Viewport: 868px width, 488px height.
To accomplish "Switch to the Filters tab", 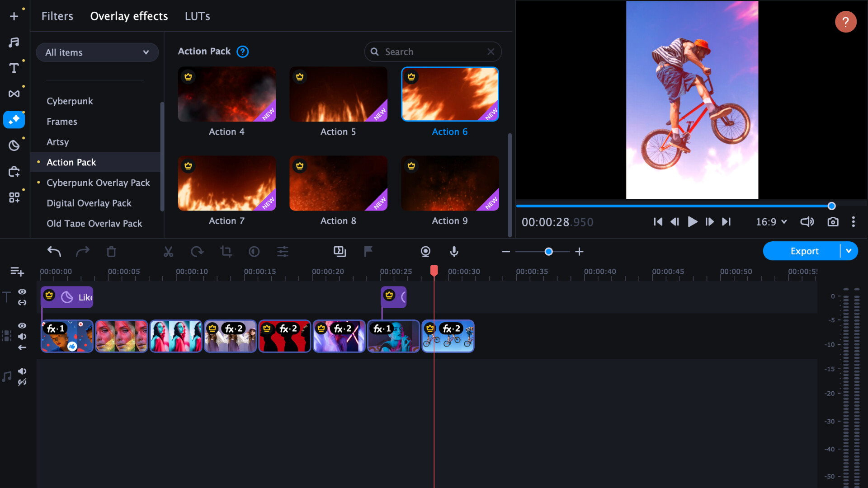I will tap(57, 15).
